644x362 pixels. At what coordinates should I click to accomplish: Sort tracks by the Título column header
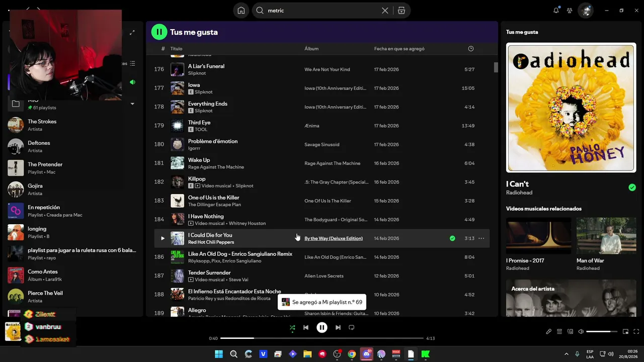(x=176, y=49)
